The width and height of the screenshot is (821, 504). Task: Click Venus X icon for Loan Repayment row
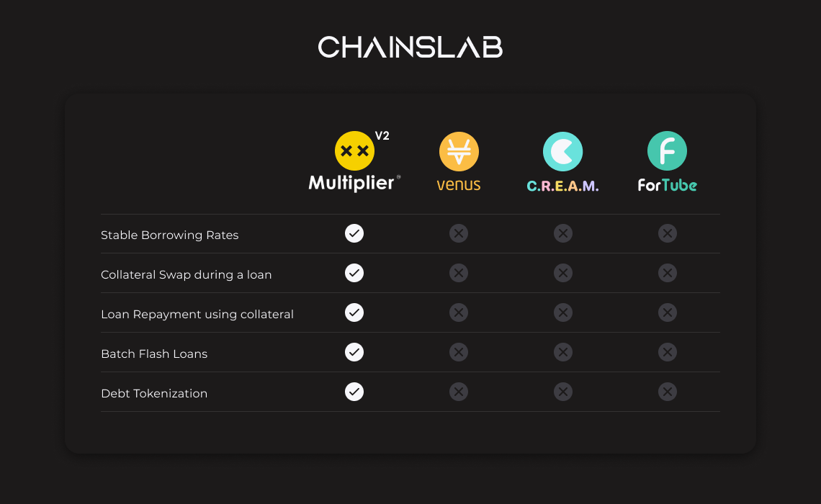(x=459, y=312)
